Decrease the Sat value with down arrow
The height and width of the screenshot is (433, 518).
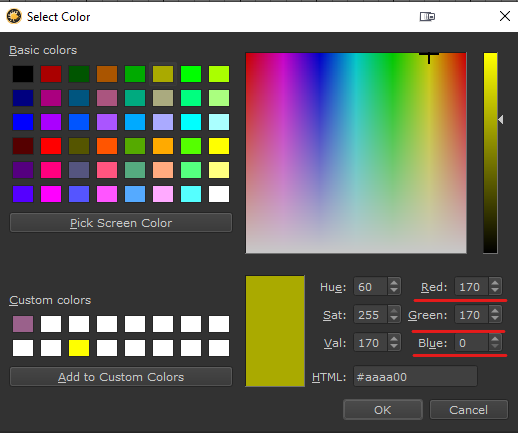click(x=394, y=318)
